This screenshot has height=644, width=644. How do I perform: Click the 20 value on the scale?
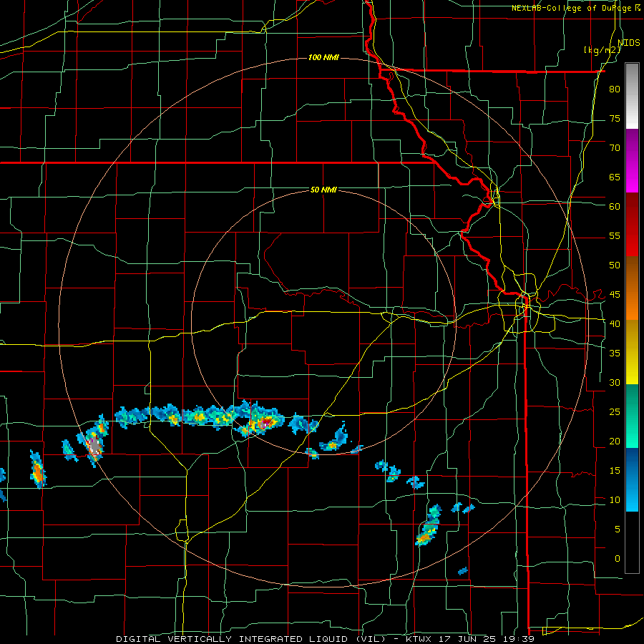[615, 441]
